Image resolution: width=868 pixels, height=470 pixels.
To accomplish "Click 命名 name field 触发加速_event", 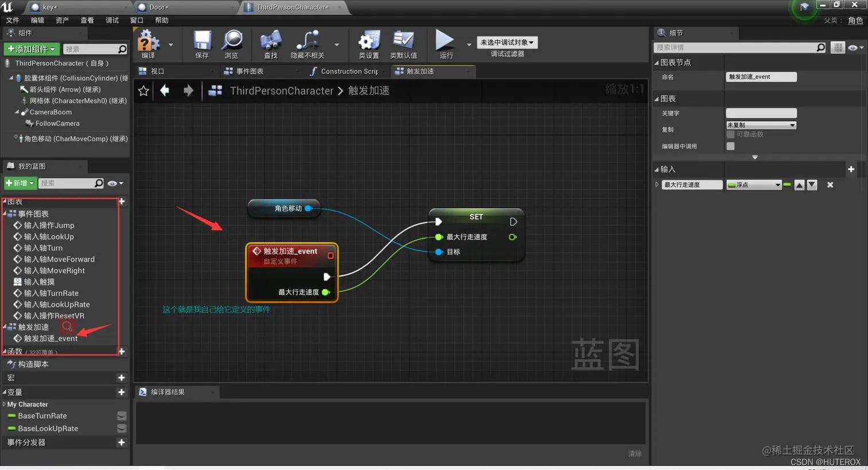I will tap(761, 77).
